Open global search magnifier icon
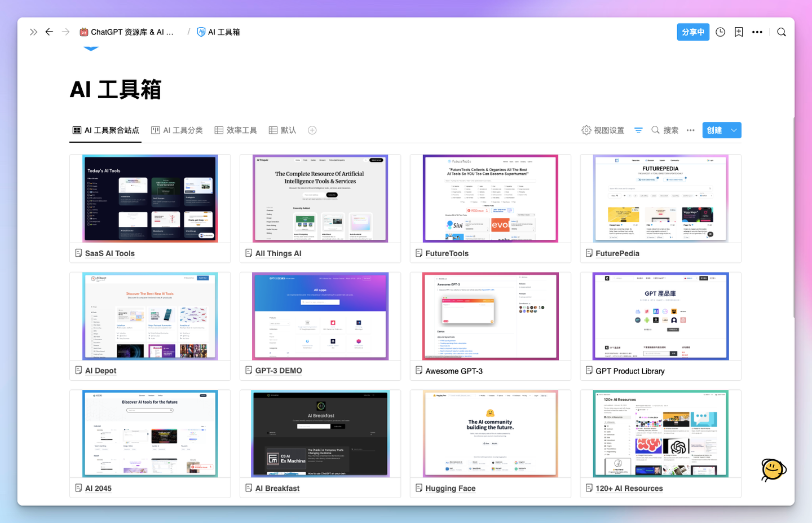 click(x=782, y=32)
